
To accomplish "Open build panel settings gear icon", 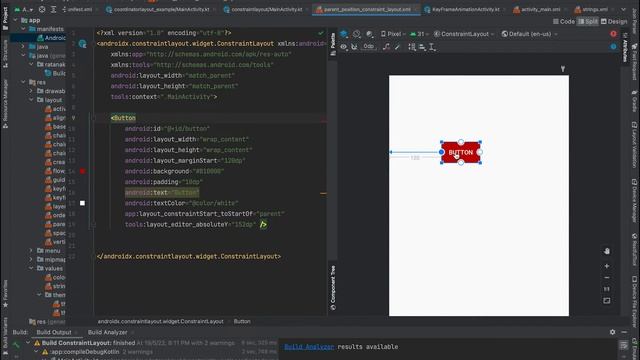I will tap(612, 332).
